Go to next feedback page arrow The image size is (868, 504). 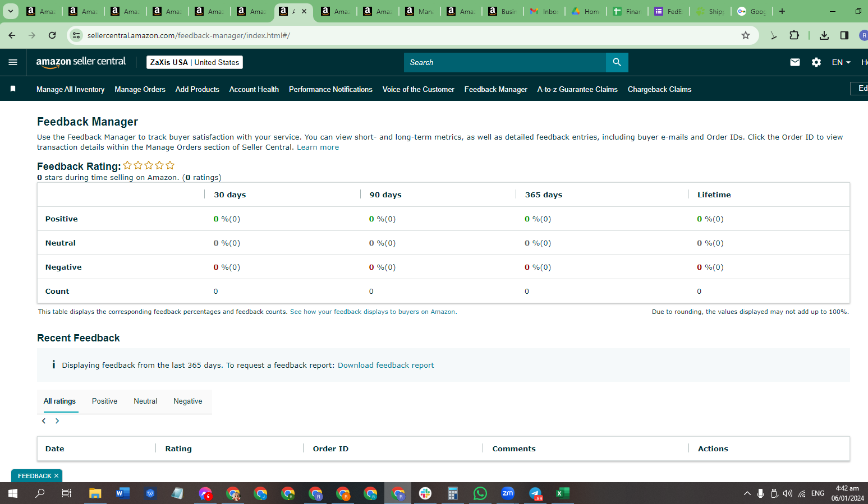57,421
